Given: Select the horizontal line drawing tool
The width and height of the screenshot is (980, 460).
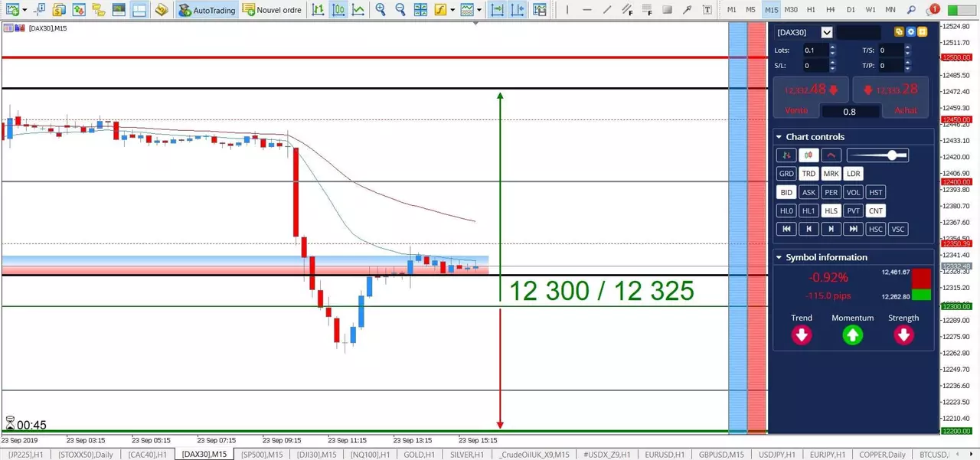Looking at the screenshot, I should 587,10.
